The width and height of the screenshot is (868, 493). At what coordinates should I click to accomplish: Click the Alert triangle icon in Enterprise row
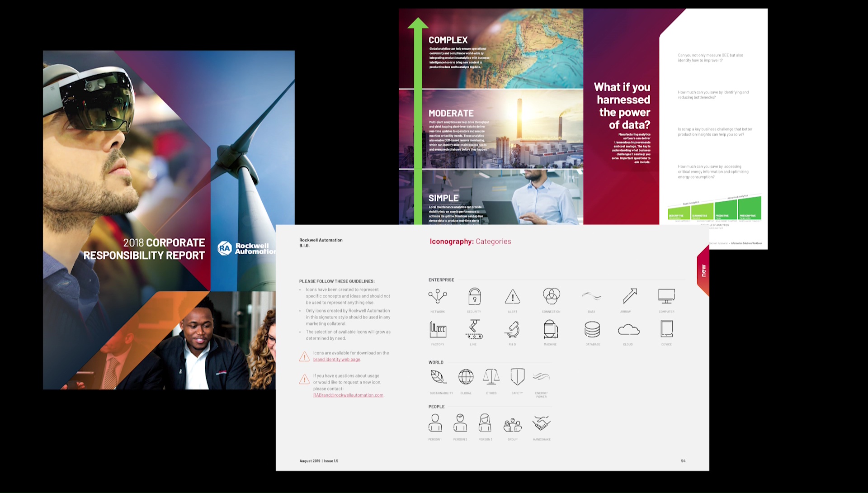[512, 297]
